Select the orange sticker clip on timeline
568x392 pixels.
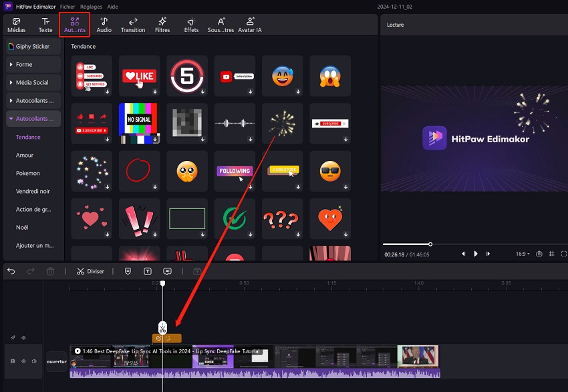click(x=166, y=338)
